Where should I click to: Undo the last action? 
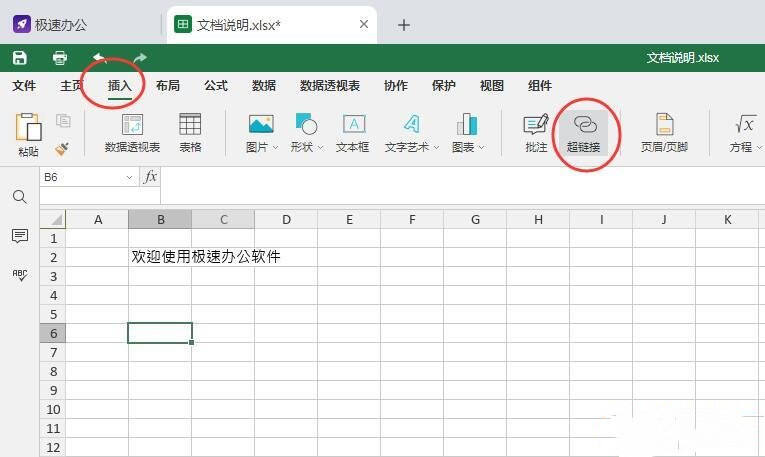[x=100, y=58]
